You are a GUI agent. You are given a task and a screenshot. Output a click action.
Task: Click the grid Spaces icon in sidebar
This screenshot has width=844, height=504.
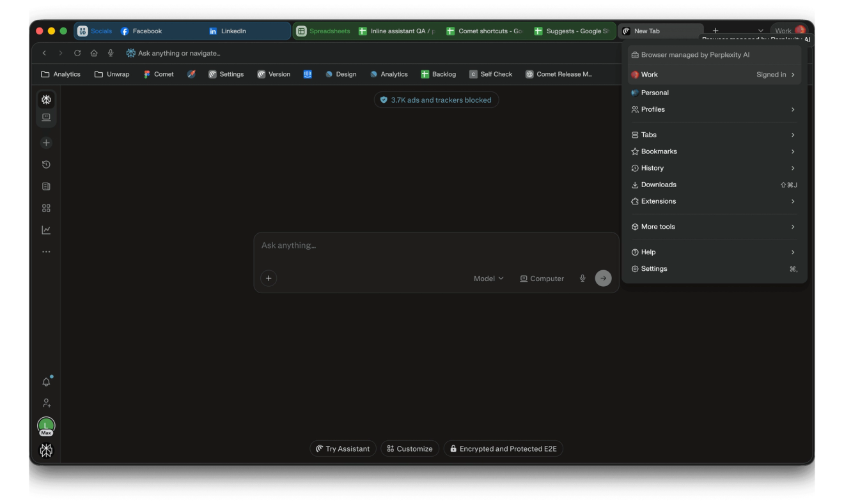pos(46,208)
